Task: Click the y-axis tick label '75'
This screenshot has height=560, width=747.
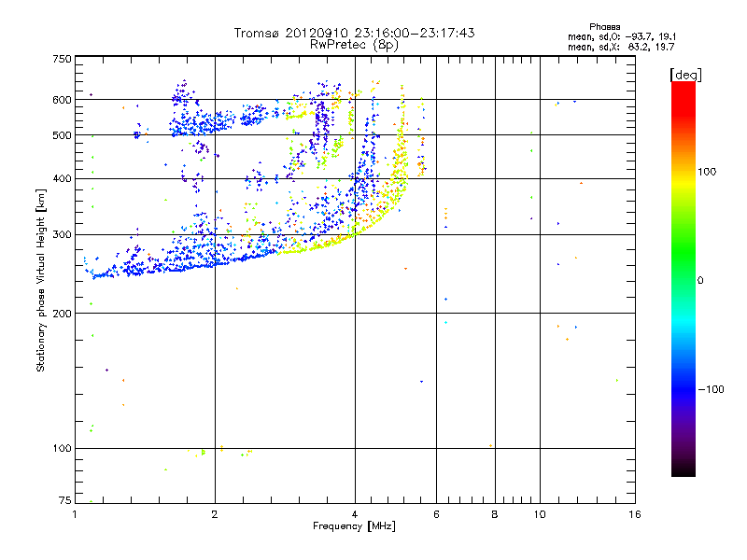Action: click(65, 500)
